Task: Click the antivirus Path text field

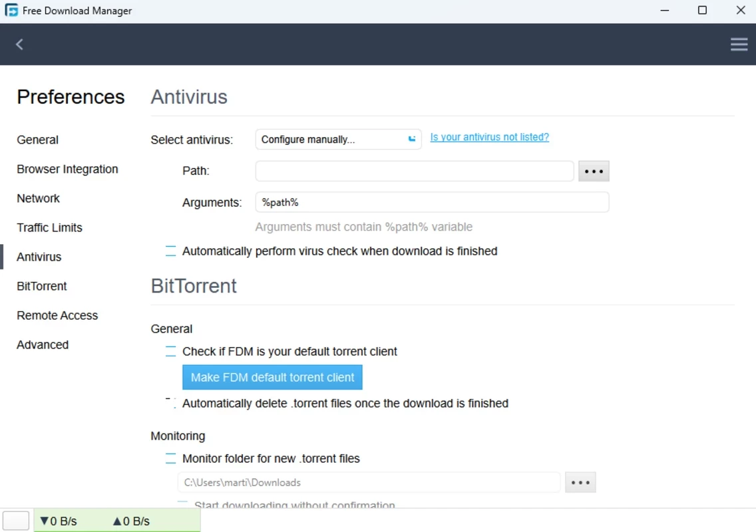Action: click(414, 171)
